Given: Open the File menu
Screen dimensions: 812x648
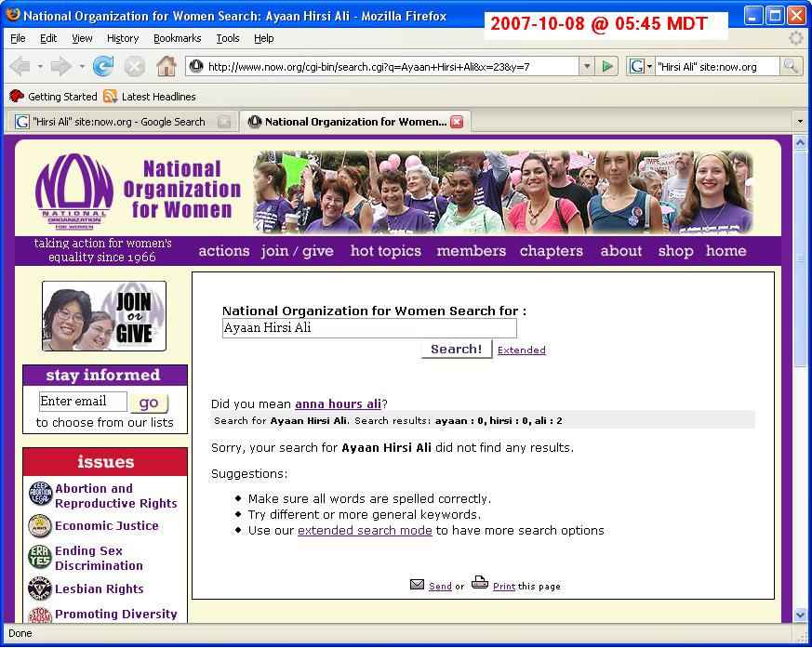Looking at the screenshot, I should pos(18,38).
